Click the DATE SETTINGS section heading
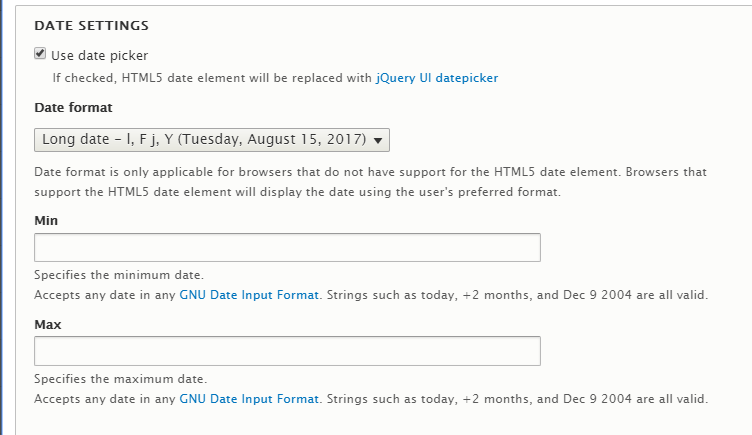752x435 pixels. [x=92, y=24]
